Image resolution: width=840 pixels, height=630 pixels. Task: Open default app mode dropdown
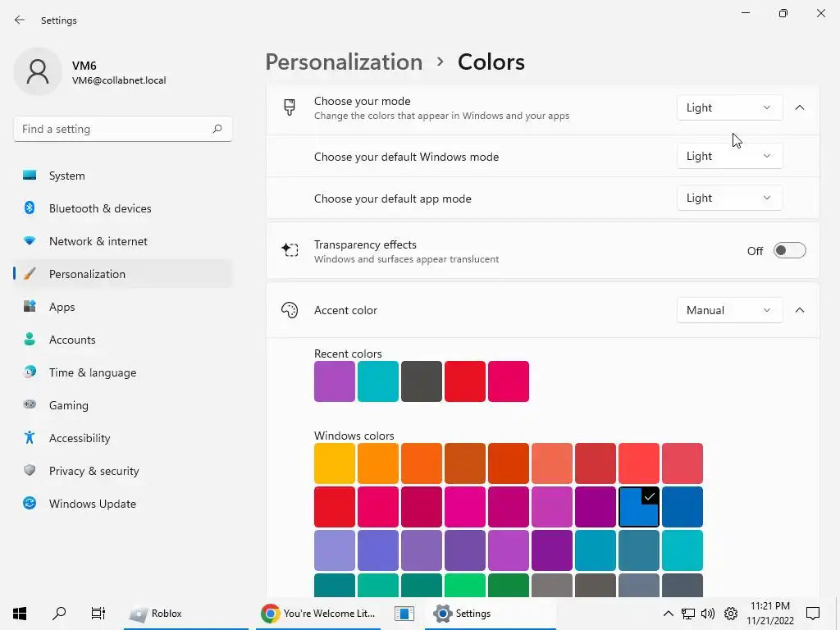(x=729, y=198)
